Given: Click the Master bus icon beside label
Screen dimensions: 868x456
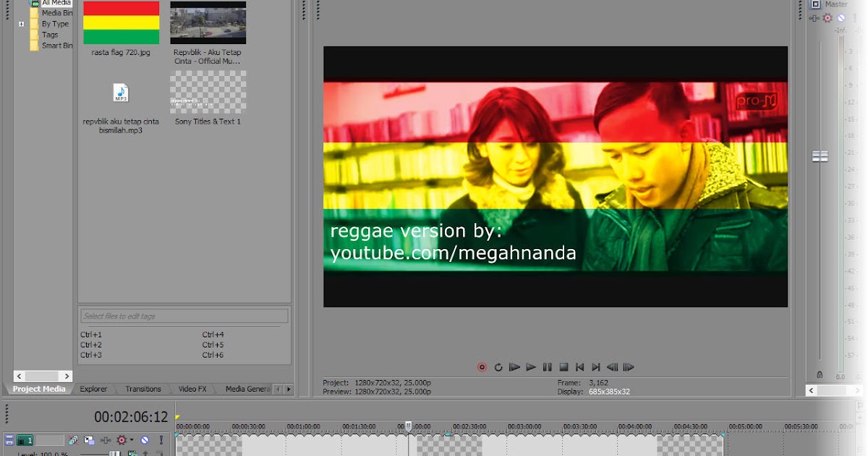Looking at the screenshot, I should tap(816, 4).
